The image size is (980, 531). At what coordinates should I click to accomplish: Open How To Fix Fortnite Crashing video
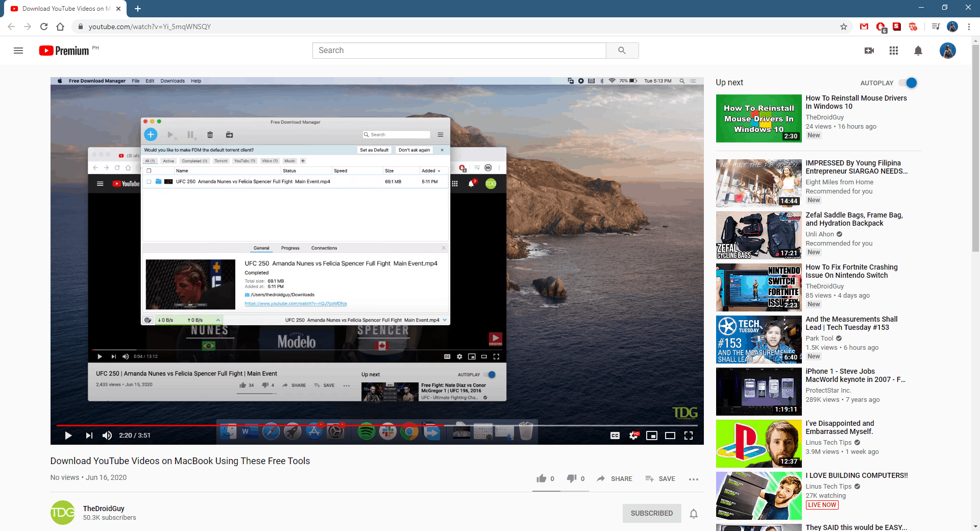tap(851, 271)
